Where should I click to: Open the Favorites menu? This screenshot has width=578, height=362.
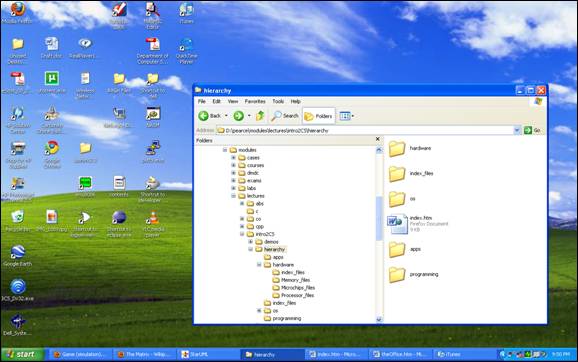[x=255, y=101]
